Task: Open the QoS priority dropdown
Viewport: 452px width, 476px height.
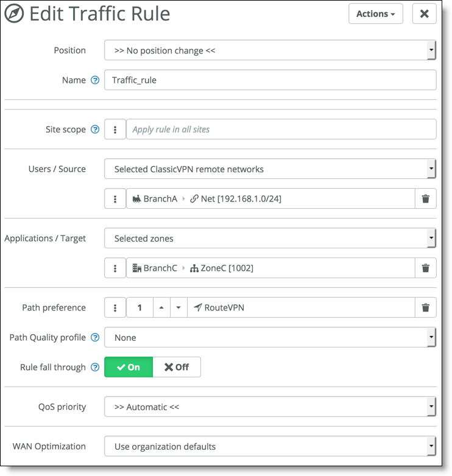Action: click(270, 407)
